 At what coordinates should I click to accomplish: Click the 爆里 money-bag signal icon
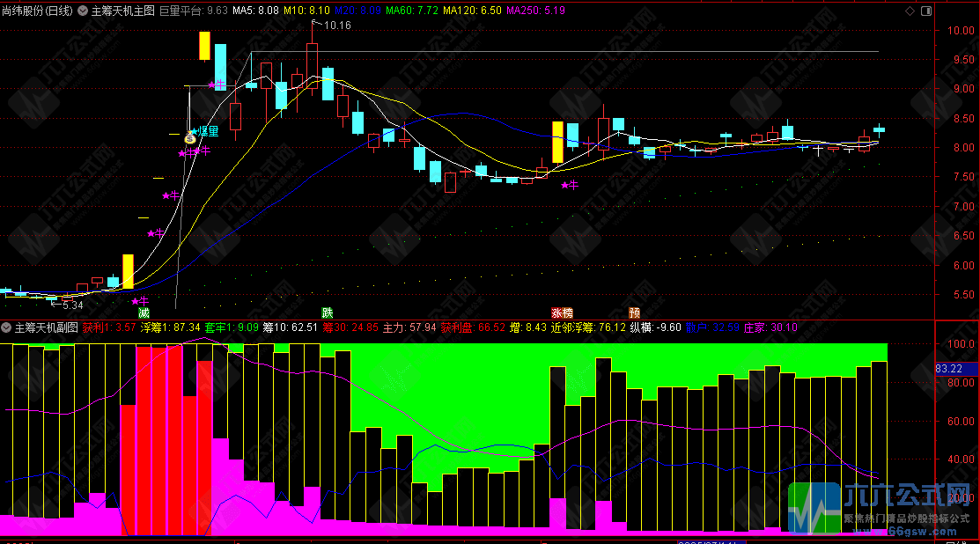pyautogui.click(x=190, y=138)
